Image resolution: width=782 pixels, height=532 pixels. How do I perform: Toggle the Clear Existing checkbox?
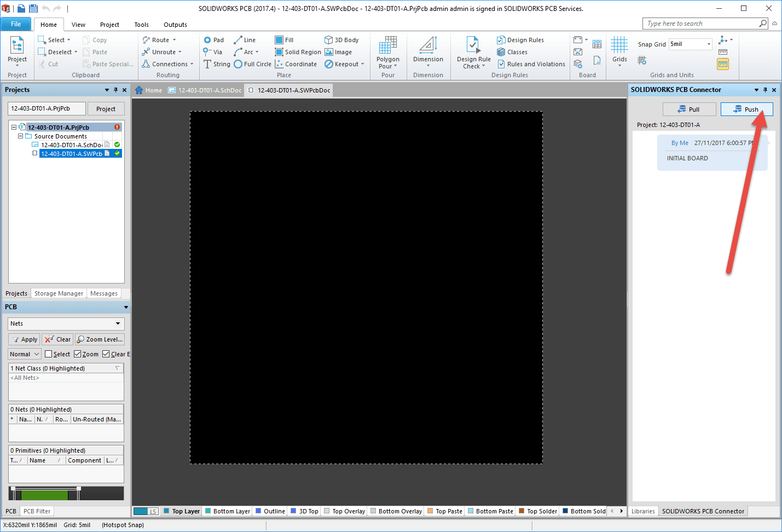(106, 354)
